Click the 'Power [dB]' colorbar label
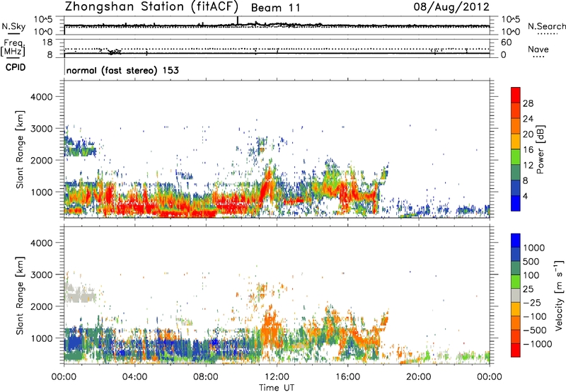 (541, 149)
